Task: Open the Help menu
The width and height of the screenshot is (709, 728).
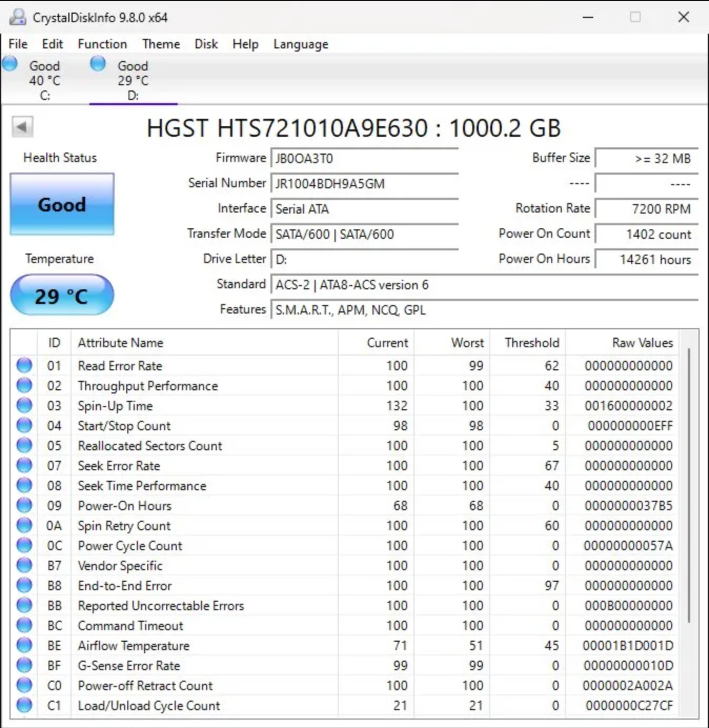Action: pos(246,44)
